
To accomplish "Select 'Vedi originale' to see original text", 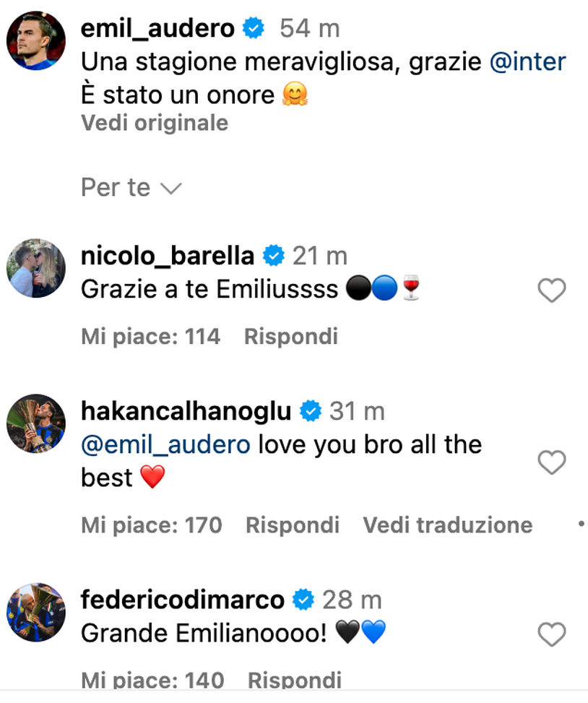I will pyautogui.click(x=154, y=123).
